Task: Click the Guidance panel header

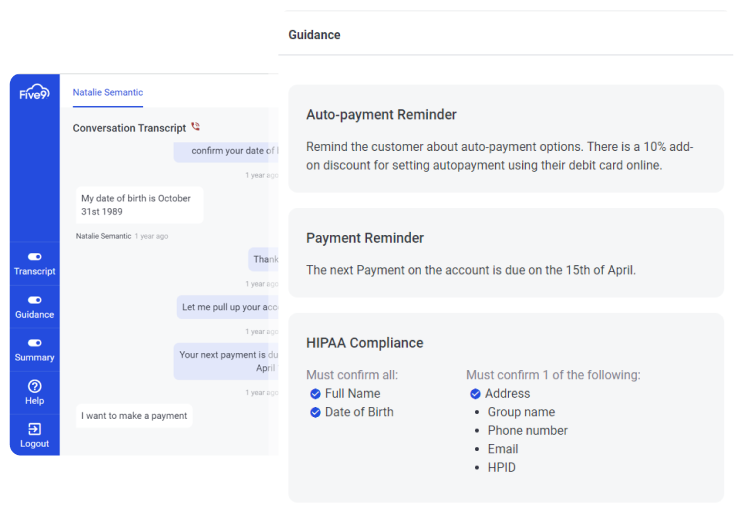Action: pyautogui.click(x=314, y=35)
